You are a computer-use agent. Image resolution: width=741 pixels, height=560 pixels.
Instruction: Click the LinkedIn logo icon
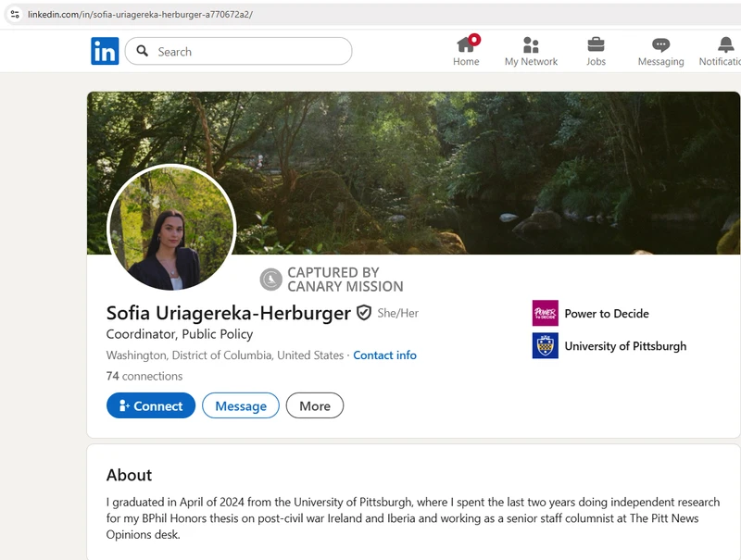point(105,51)
